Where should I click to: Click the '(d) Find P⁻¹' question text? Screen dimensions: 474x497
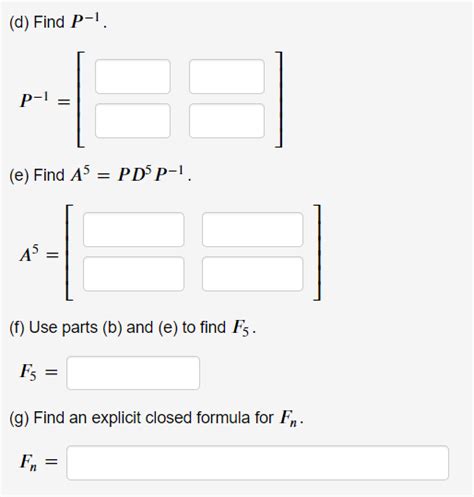(58, 23)
